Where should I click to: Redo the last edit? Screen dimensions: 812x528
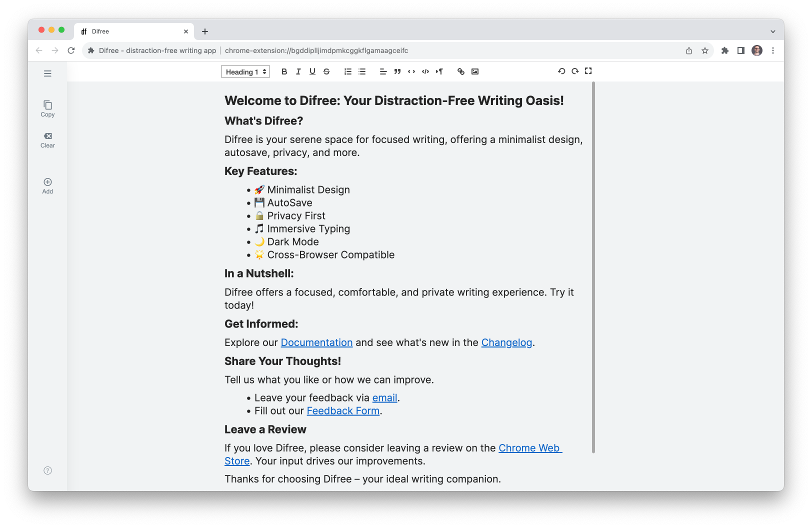click(575, 71)
